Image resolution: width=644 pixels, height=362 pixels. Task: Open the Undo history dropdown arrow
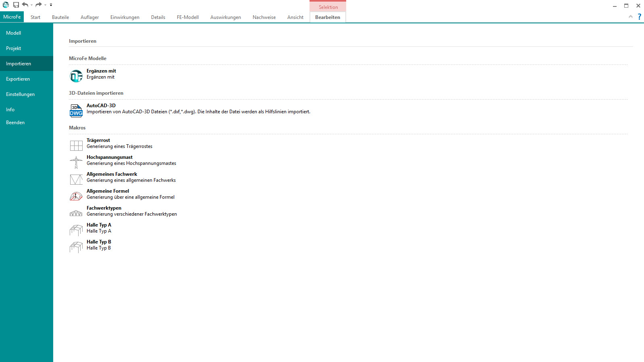[x=31, y=5]
